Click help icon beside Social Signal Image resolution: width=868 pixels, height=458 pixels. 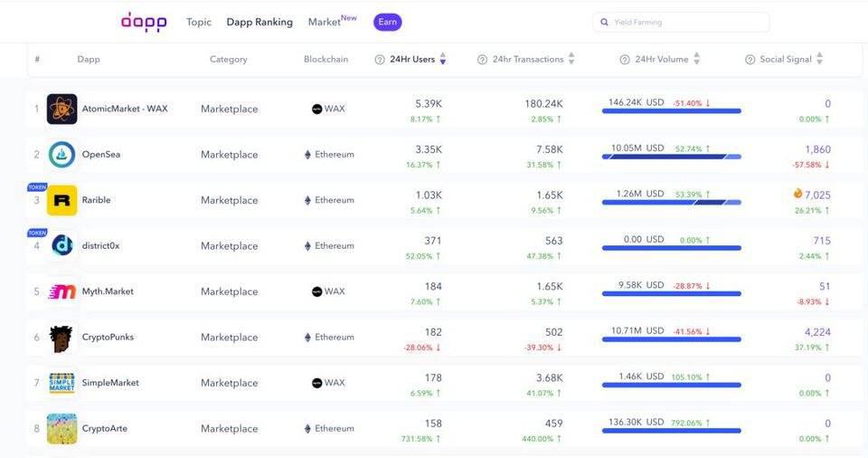point(750,60)
